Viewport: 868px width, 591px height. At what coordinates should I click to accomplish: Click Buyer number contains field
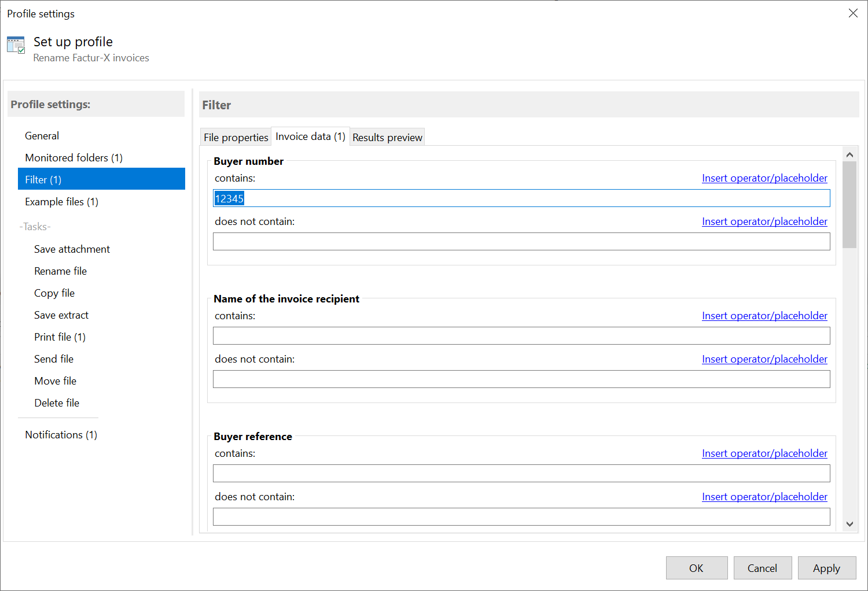521,198
